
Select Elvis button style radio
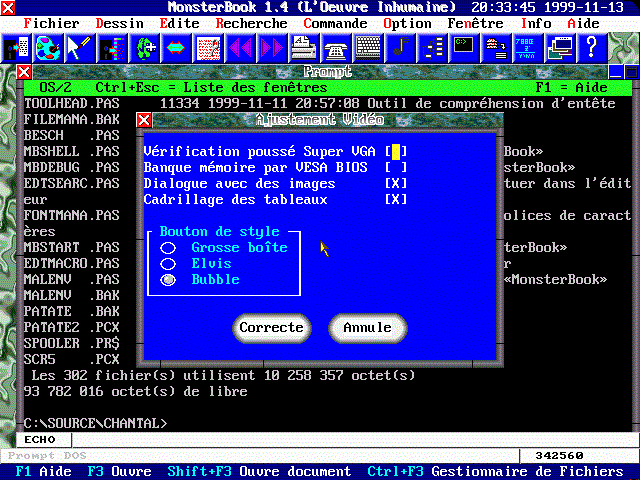(x=168, y=264)
